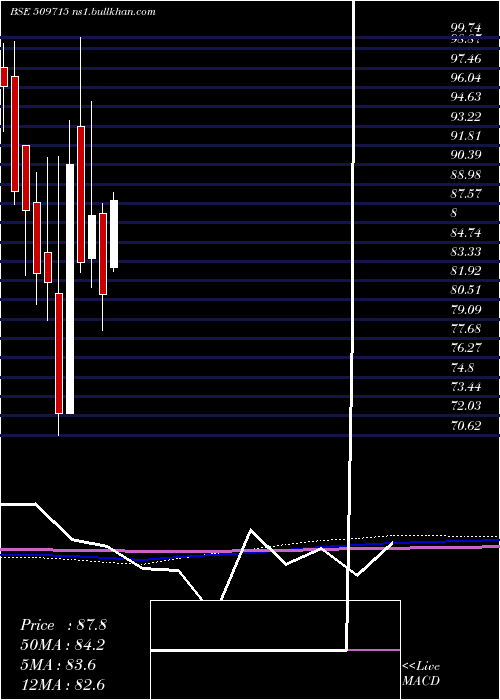The image size is (500, 700).
Task: Click the '12MA : 82.6' readout
Action: tap(62, 685)
